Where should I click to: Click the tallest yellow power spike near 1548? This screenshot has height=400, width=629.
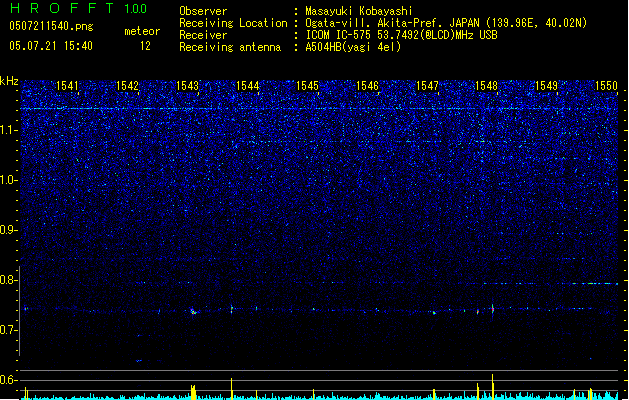(x=493, y=387)
